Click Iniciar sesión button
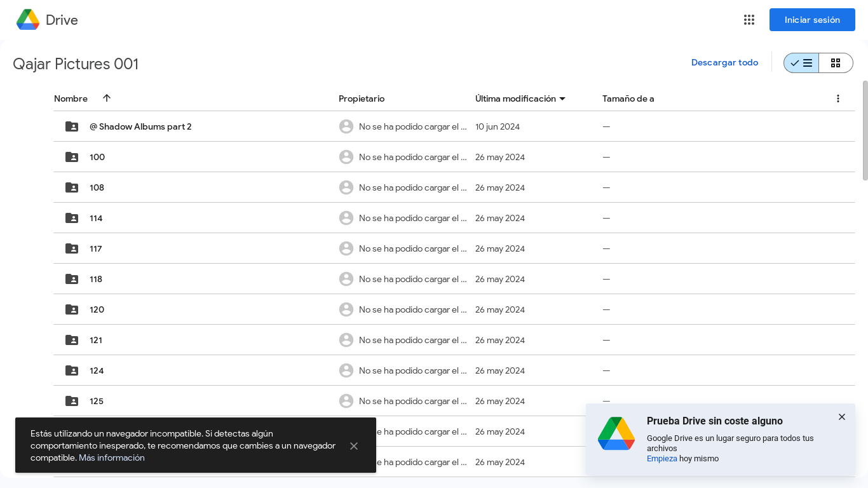Screen dimensions: 868x488 pyautogui.click(x=812, y=20)
